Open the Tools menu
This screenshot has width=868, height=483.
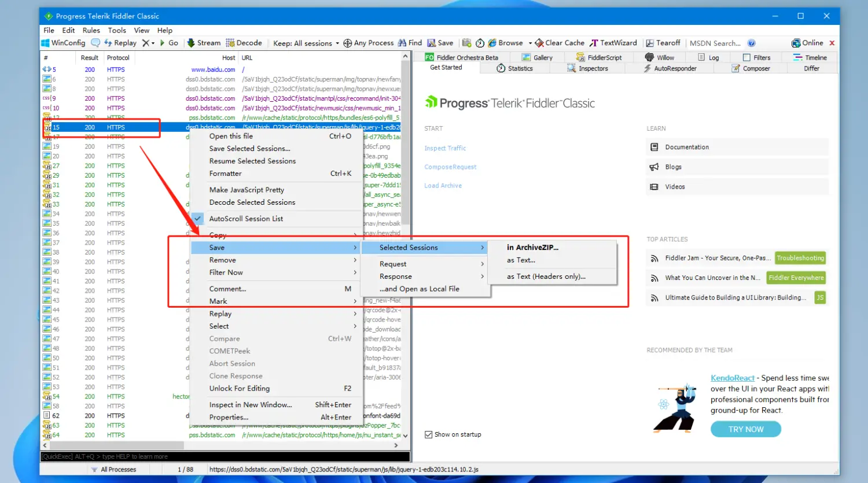pyautogui.click(x=117, y=30)
